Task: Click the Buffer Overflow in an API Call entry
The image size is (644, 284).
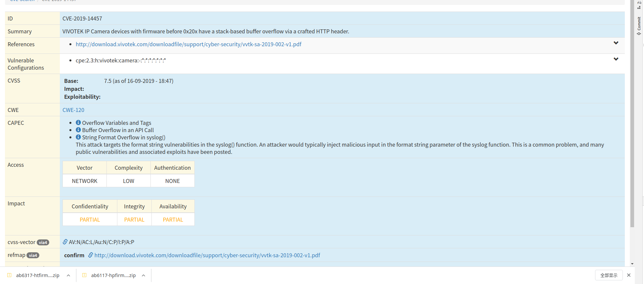Action: [118, 130]
